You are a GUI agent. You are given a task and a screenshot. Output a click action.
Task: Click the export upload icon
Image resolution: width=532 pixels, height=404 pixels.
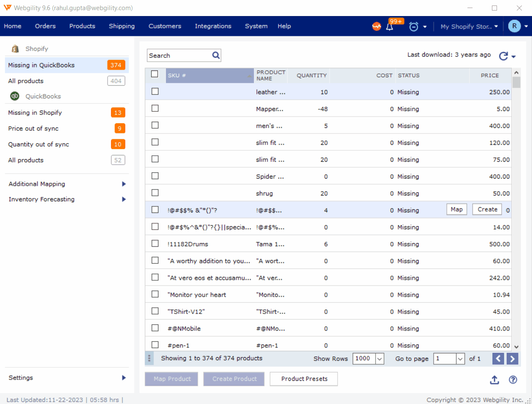(x=494, y=380)
